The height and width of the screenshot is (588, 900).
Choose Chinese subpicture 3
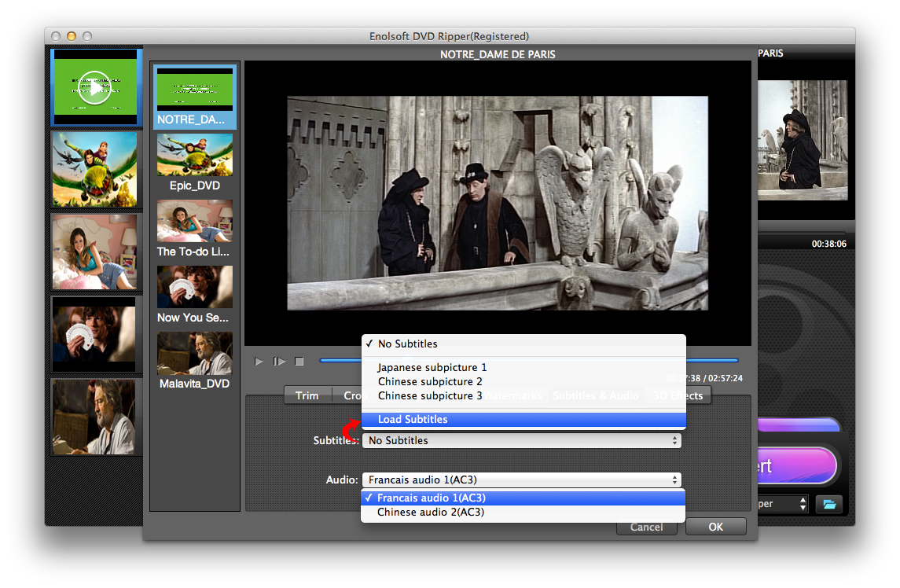(523, 395)
